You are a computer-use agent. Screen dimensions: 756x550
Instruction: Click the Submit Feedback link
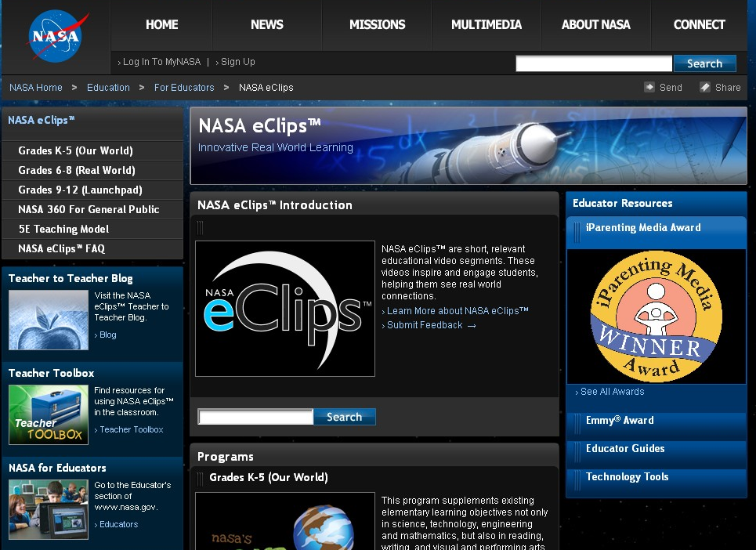(425, 325)
